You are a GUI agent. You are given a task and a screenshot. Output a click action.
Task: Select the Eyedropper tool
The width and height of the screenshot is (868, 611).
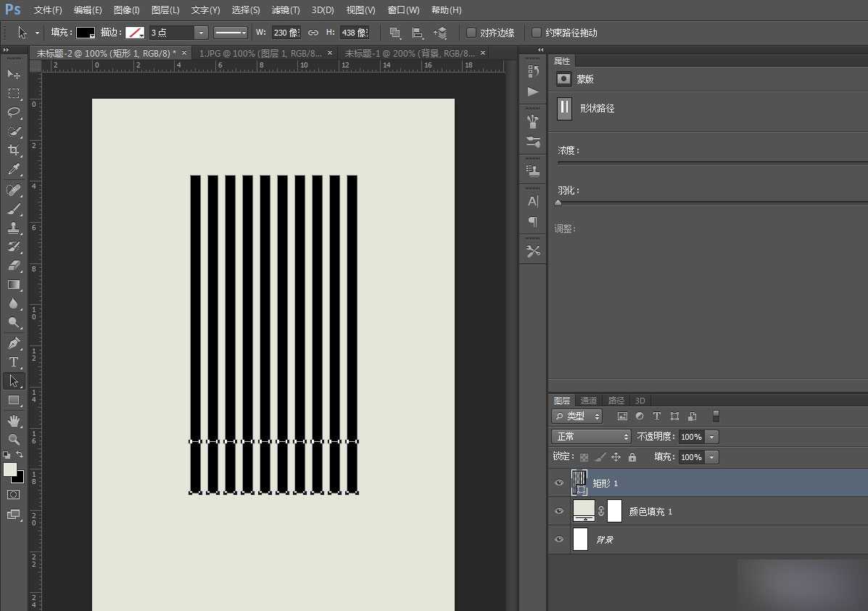pos(14,170)
